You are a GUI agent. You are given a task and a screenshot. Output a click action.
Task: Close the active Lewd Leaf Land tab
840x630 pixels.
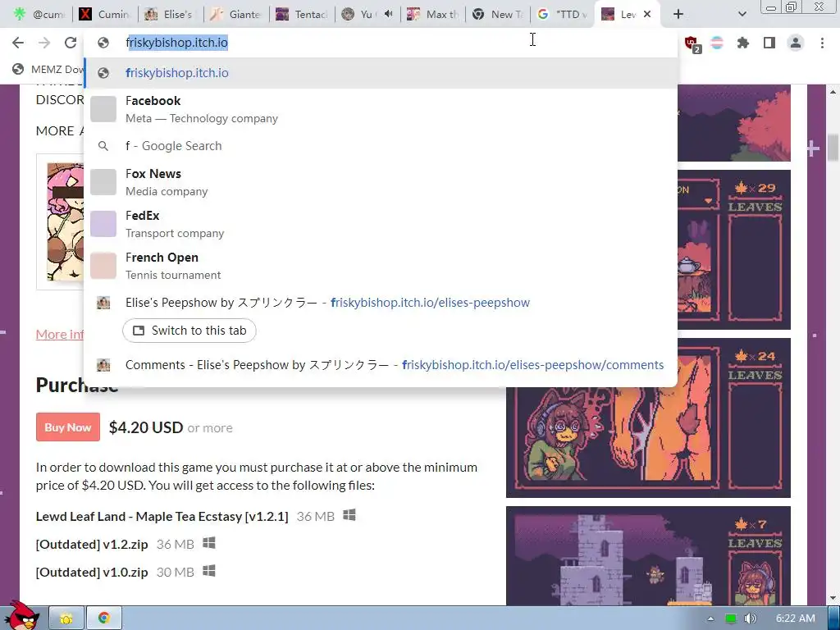click(x=647, y=15)
